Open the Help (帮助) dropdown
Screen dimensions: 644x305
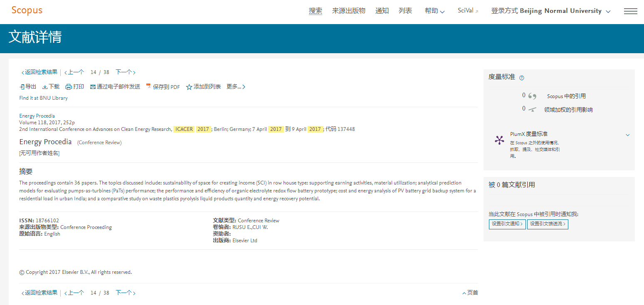tap(434, 11)
